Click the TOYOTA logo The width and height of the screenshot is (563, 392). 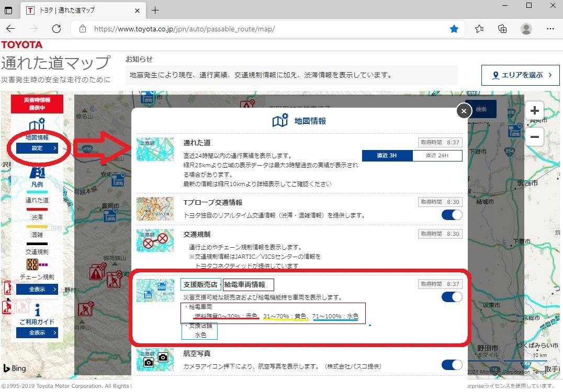(21, 45)
